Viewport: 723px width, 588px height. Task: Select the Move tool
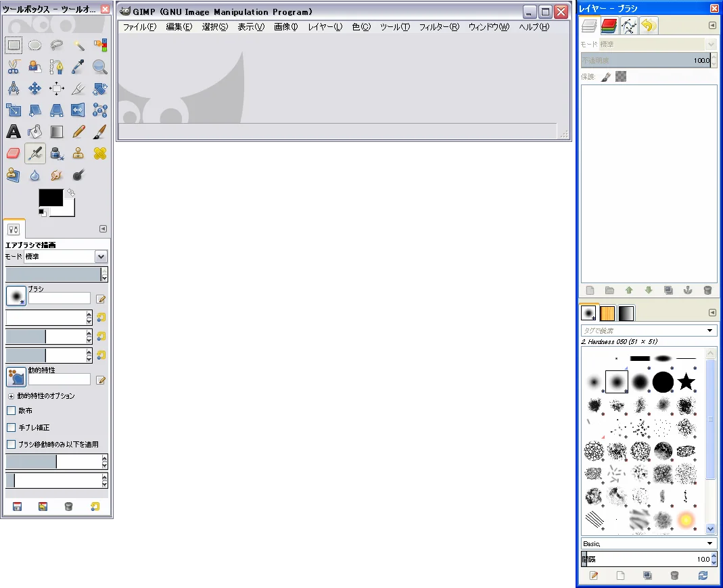[35, 89]
